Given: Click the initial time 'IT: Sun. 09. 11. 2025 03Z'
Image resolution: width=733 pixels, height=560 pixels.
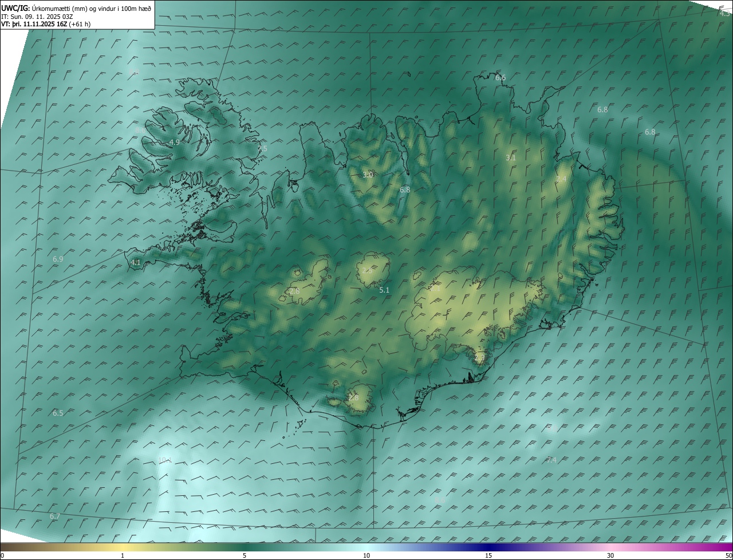Looking at the screenshot, I should 37,17.
